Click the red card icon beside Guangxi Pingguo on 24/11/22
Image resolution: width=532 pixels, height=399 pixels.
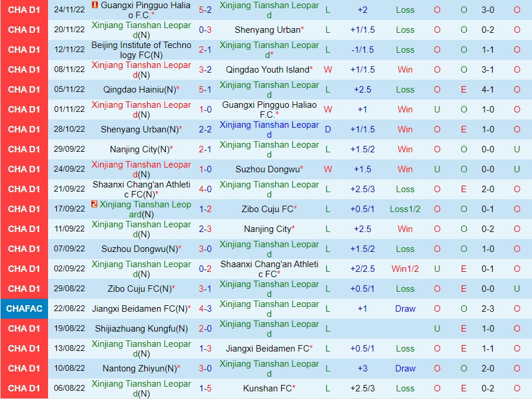tap(95, 5)
